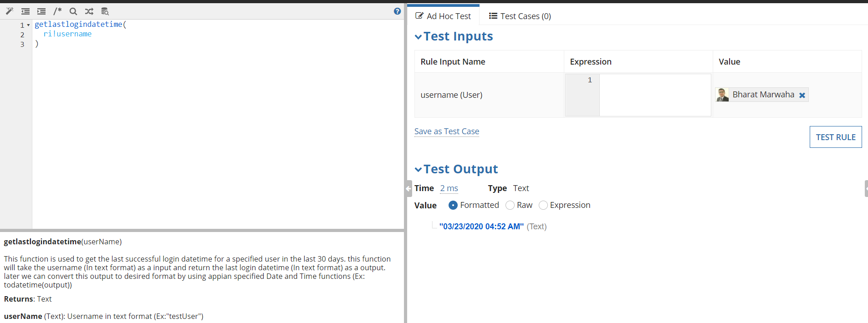Viewport: 868px width, 323px height.
Task: Select the Formatted value option
Action: coord(453,205)
